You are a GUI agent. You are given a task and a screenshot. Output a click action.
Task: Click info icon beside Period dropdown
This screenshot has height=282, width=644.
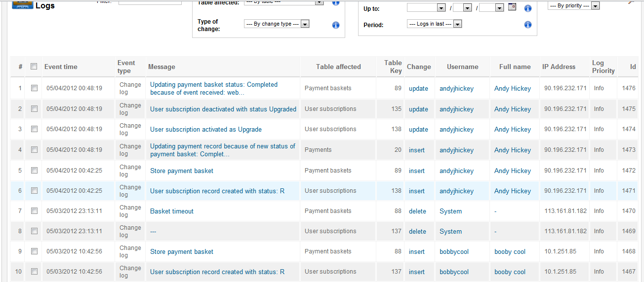528,25
